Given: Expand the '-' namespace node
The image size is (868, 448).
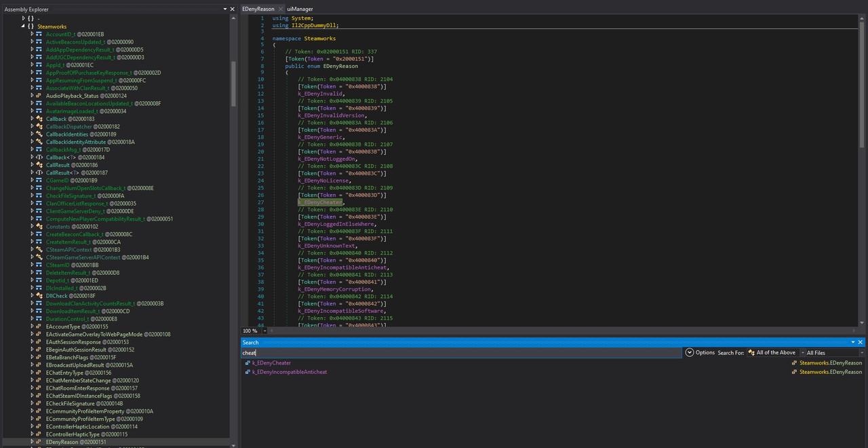Looking at the screenshot, I should (x=23, y=18).
